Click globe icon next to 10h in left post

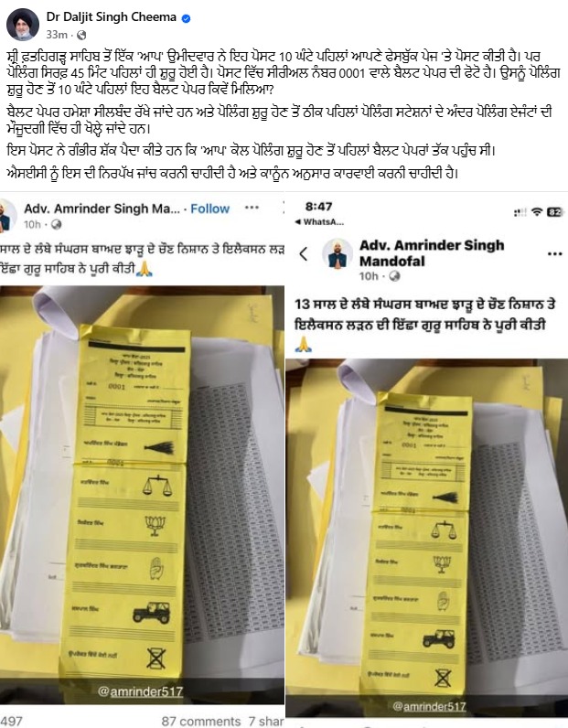(x=56, y=225)
